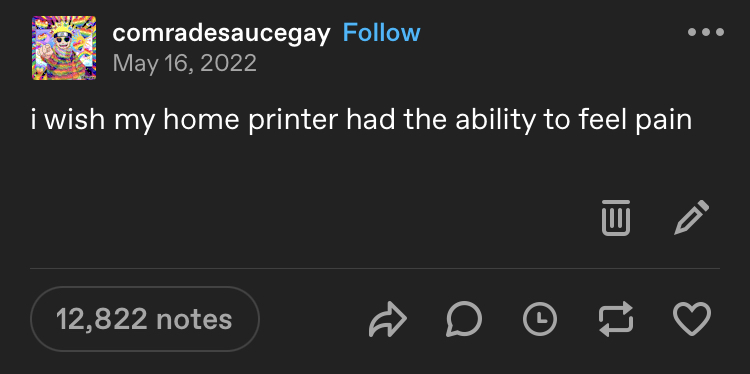Expand the meatballs menu at top right
The image size is (750, 374).
point(706,33)
